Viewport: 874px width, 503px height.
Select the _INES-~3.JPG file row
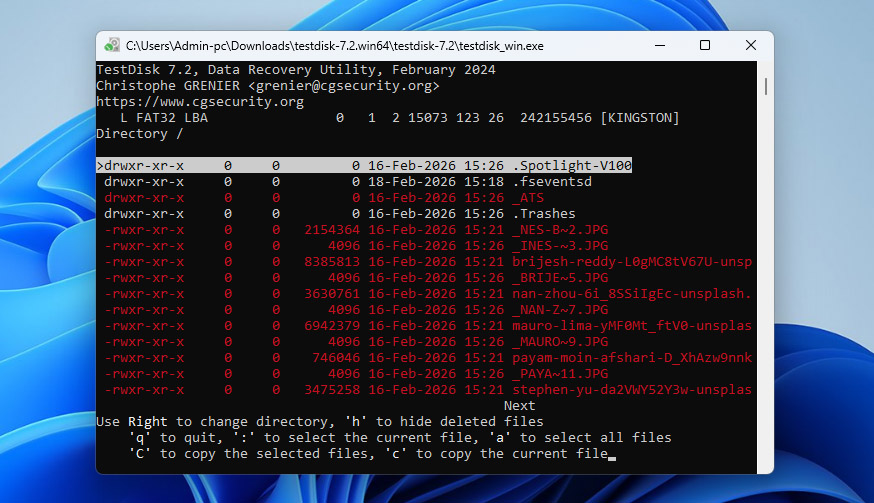[356, 246]
